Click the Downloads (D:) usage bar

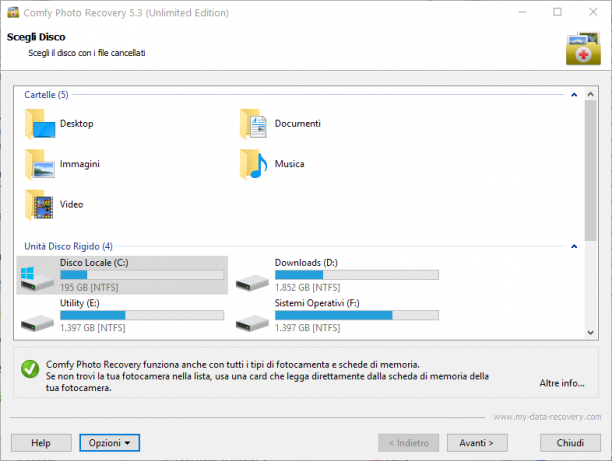(x=356, y=275)
